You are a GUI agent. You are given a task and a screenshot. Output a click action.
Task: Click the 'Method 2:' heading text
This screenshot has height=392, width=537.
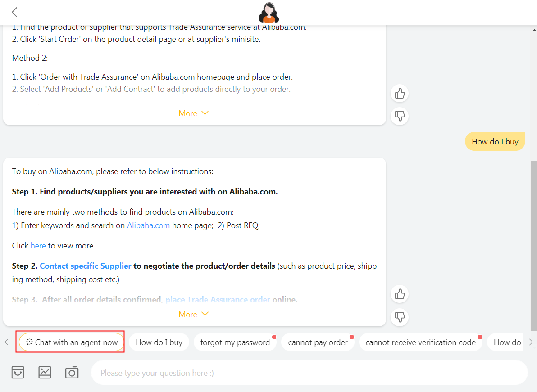pos(30,58)
